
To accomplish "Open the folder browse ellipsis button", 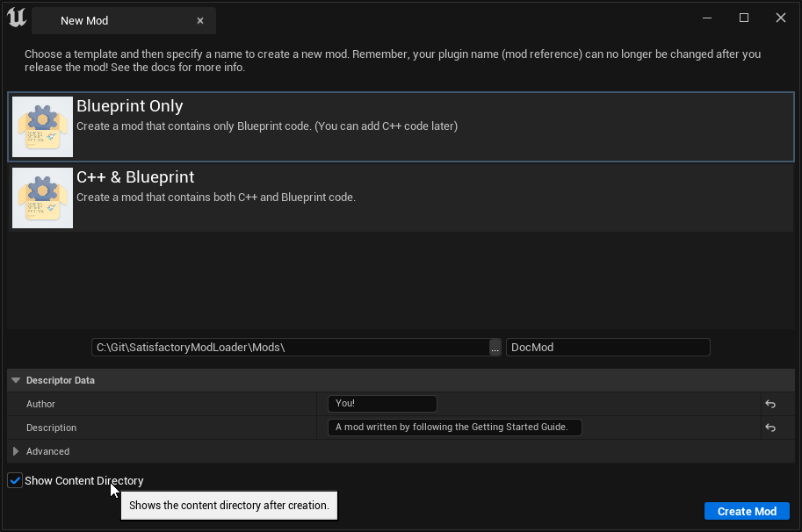I will (x=495, y=348).
